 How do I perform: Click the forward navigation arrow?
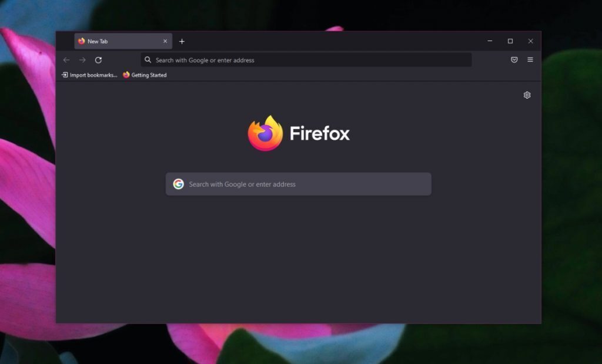(82, 60)
